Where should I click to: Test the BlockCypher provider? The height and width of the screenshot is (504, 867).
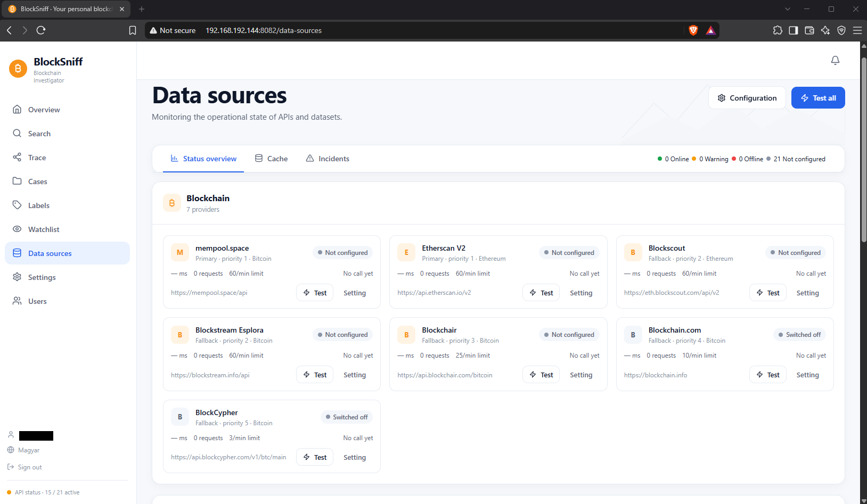[x=315, y=457]
